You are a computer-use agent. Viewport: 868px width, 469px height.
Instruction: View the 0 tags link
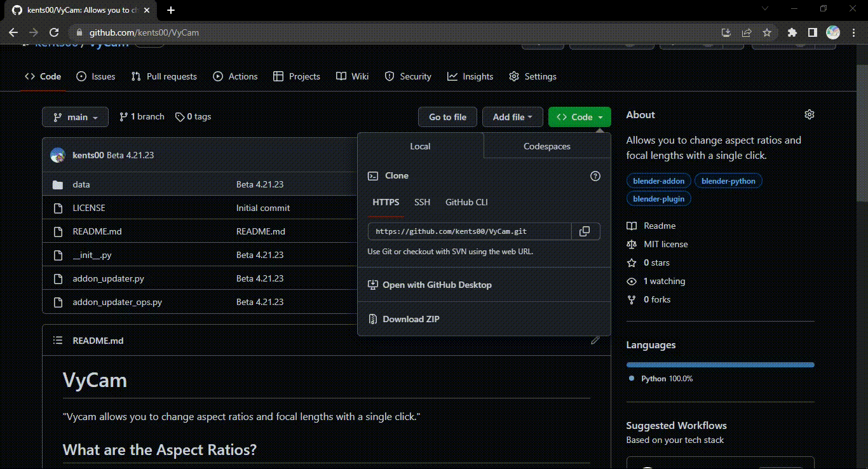(x=193, y=117)
